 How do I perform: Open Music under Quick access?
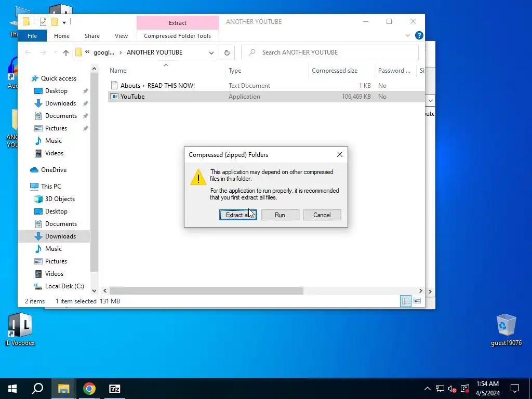tap(54, 140)
